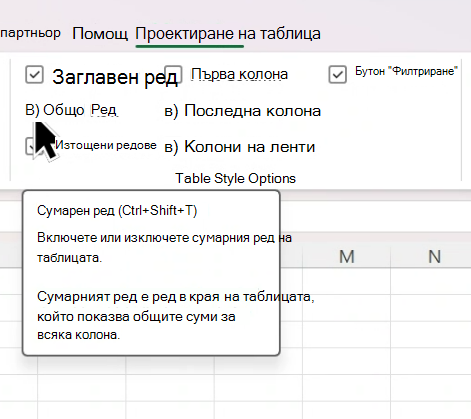Enable the Първа колона checkbox

pos(174,74)
